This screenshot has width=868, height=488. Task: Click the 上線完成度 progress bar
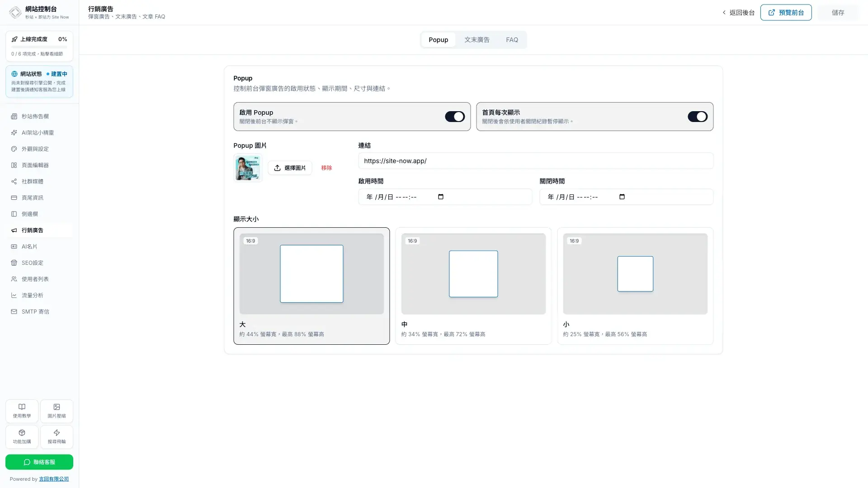click(39, 47)
